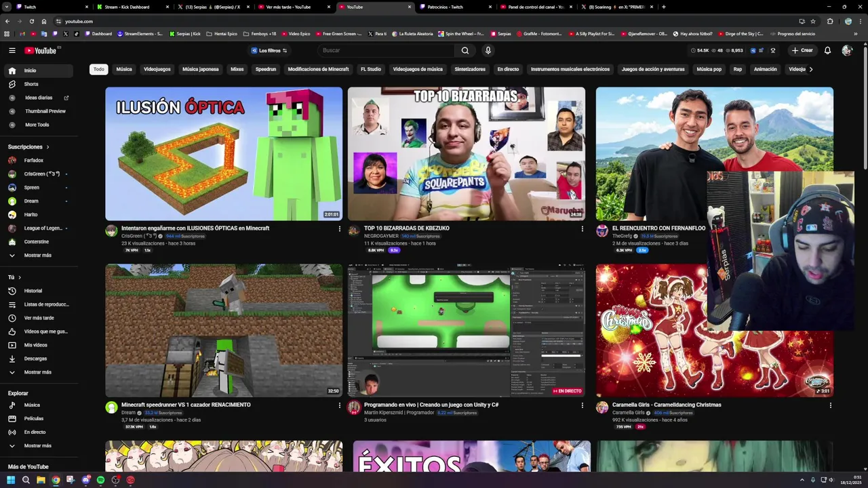Open Spotify from the taskbar
This screenshot has height=488, width=868.
tap(100, 480)
